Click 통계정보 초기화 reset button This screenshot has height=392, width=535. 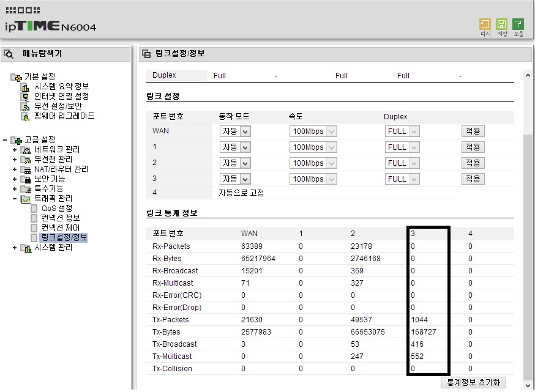click(x=473, y=382)
